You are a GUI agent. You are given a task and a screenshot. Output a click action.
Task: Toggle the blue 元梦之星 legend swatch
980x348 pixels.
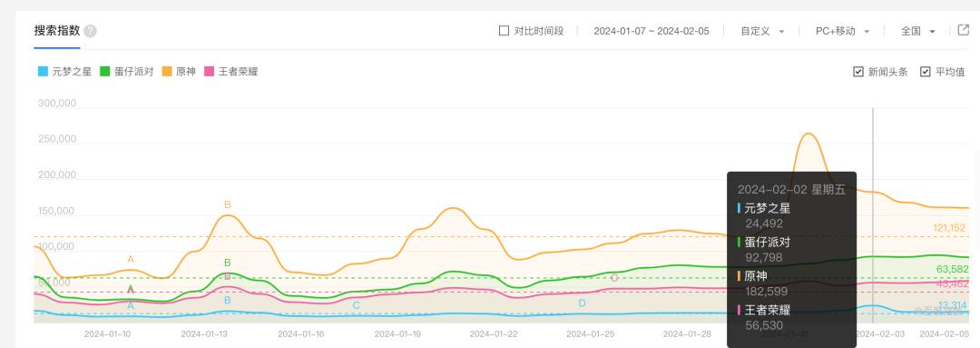tap(43, 72)
